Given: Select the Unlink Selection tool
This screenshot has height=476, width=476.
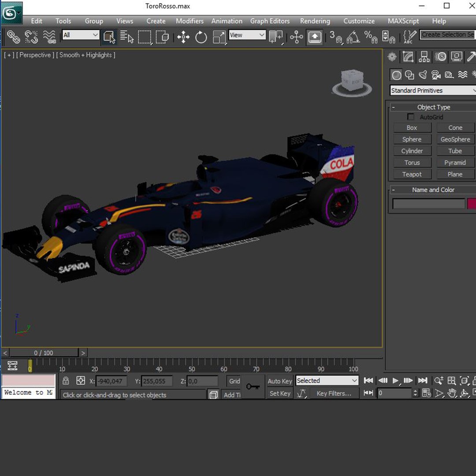Looking at the screenshot, I should [x=31, y=37].
